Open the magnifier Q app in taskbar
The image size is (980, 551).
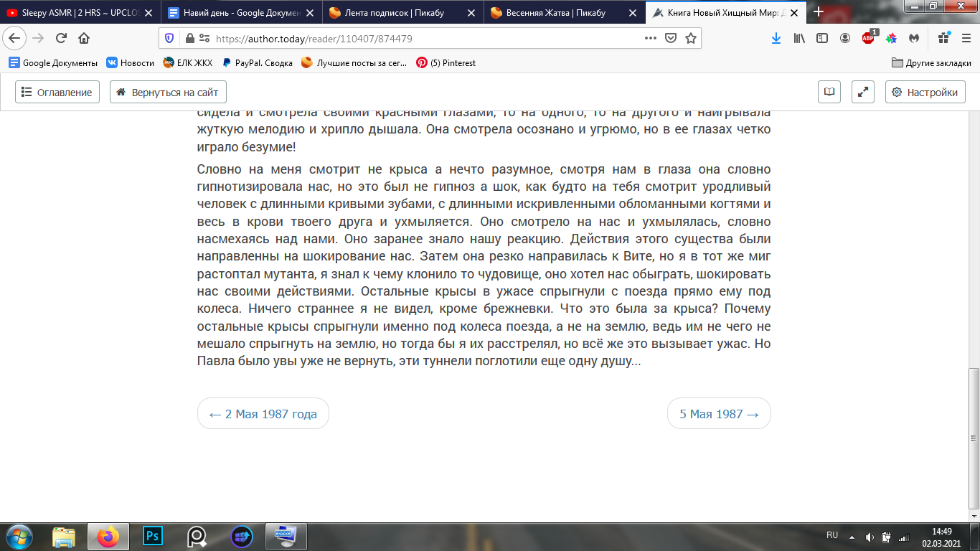point(197,536)
